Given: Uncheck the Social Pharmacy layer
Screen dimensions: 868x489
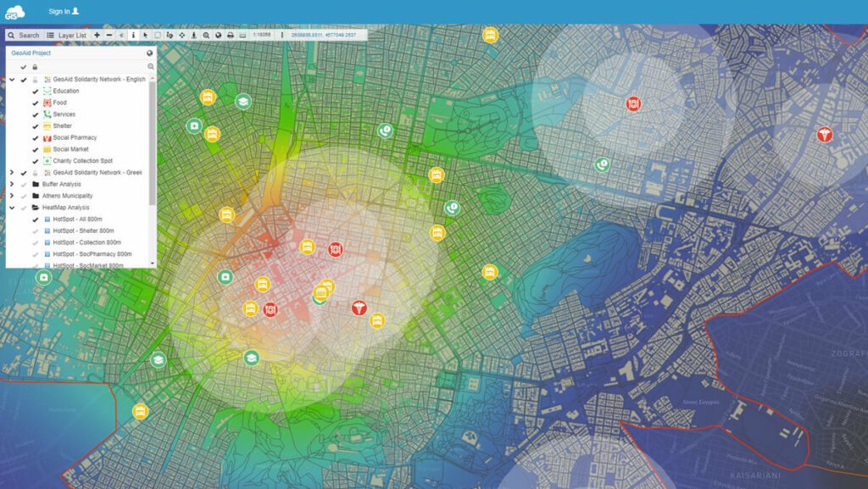Looking at the screenshot, I should pos(36,138).
